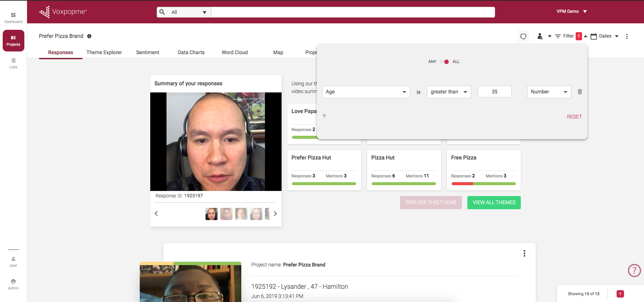Toggle the ANY/ALL filter switch
This screenshot has width=644, height=302.
[x=444, y=62]
